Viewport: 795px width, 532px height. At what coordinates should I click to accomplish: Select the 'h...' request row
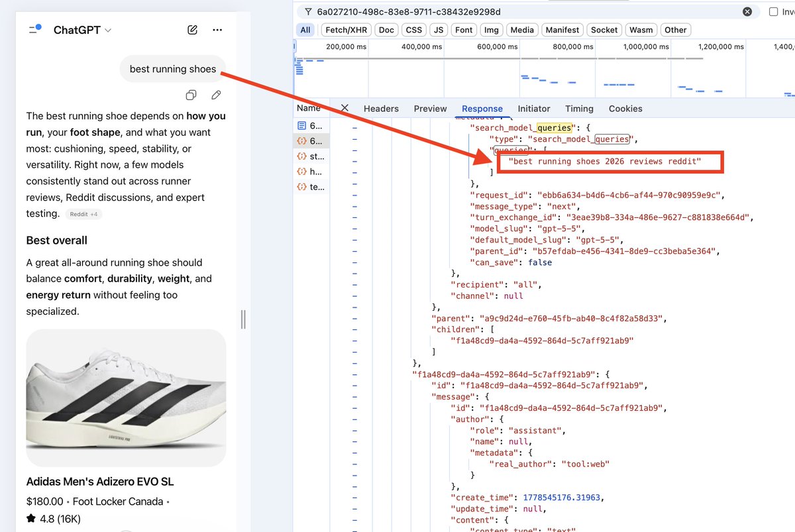click(x=311, y=172)
